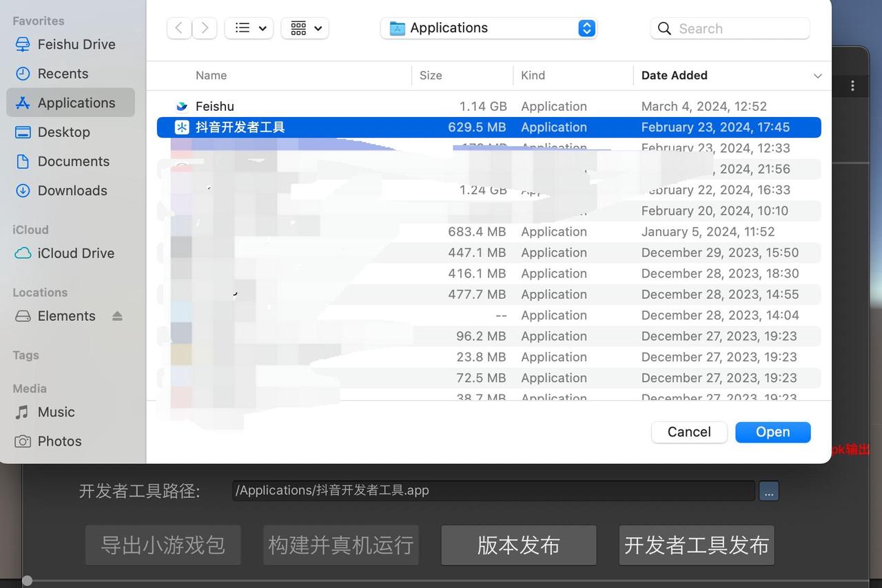Select the row sized 96.2 MB
Image resolution: width=882 pixels, height=588 pixels.
pos(489,336)
